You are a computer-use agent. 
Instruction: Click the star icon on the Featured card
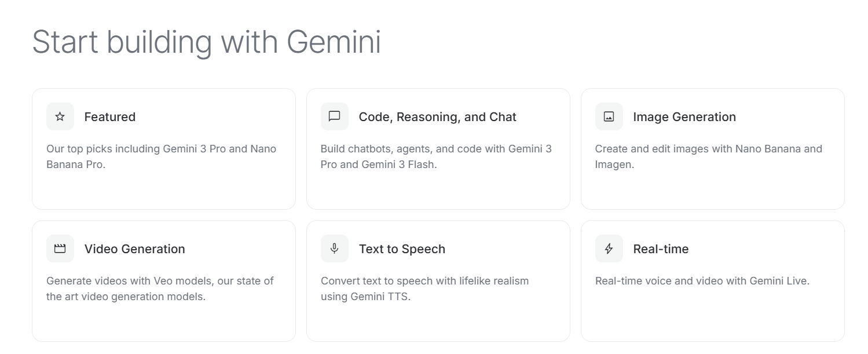point(60,116)
